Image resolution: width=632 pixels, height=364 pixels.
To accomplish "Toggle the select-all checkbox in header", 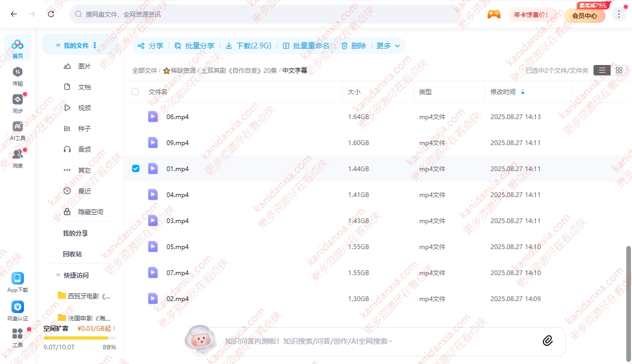I will click(x=135, y=92).
